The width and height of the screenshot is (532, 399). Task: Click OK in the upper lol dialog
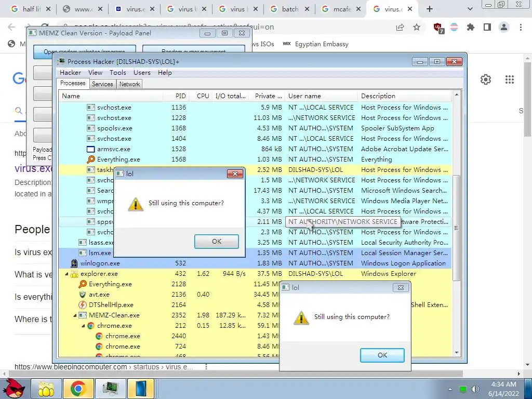pos(217,241)
